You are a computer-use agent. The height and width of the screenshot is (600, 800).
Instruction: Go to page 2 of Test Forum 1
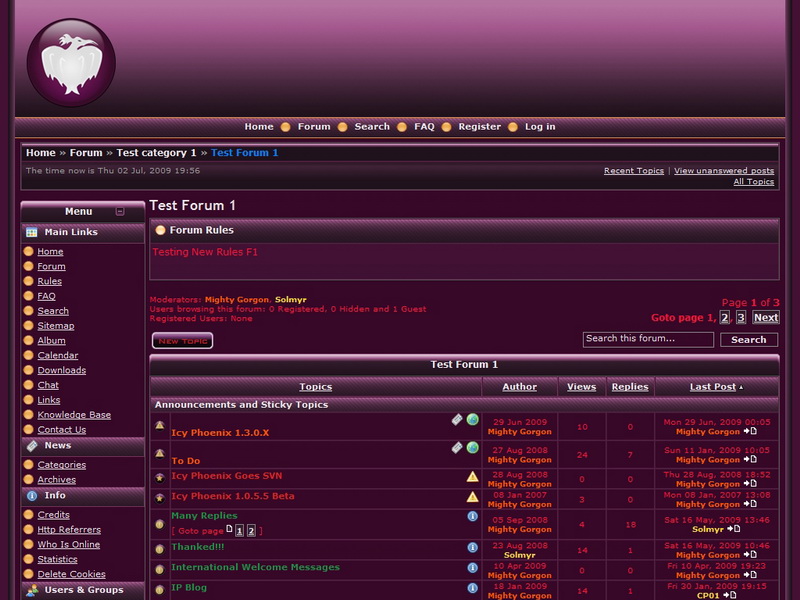pos(725,318)
